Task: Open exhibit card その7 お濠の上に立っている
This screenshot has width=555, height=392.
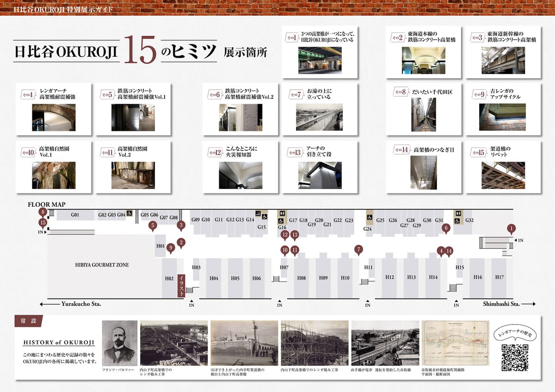Action: tap(320, 109)
